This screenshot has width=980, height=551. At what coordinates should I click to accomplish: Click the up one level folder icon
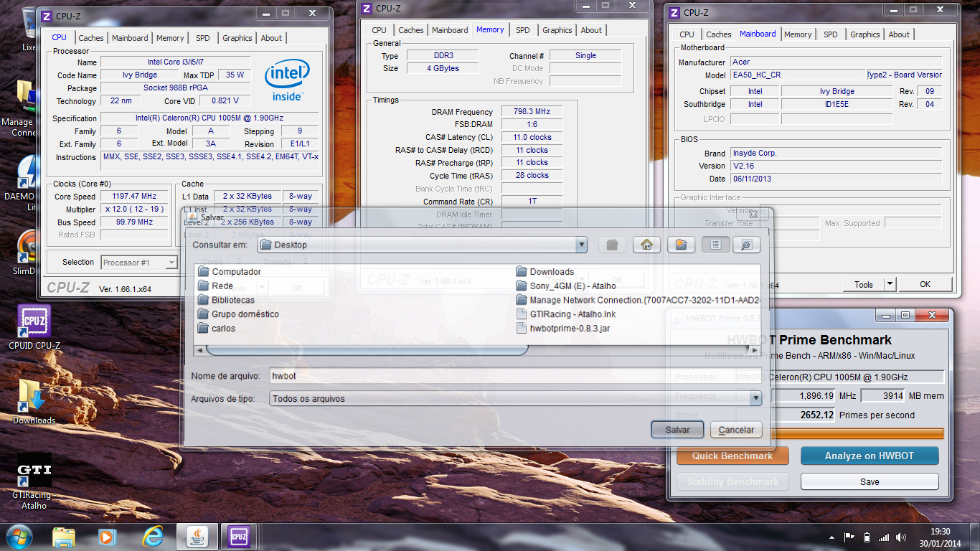coord(612,245)
